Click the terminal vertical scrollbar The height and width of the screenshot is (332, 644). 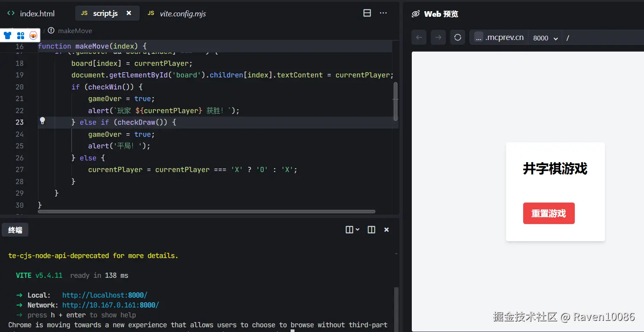click(396, 309)
